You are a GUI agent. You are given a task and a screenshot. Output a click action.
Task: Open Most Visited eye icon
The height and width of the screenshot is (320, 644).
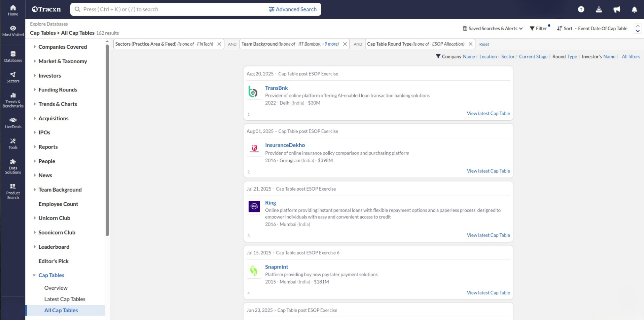[x=13, y=31]
